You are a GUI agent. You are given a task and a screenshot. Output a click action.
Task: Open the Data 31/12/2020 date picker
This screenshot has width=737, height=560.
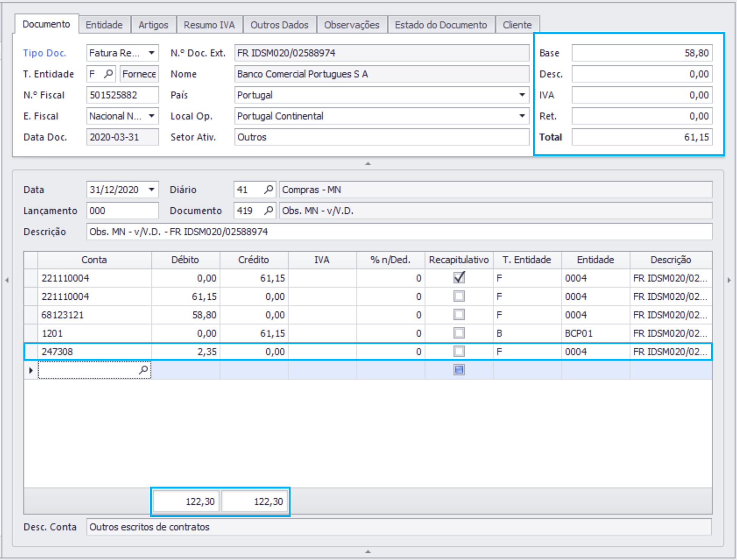tap(151, 189)
